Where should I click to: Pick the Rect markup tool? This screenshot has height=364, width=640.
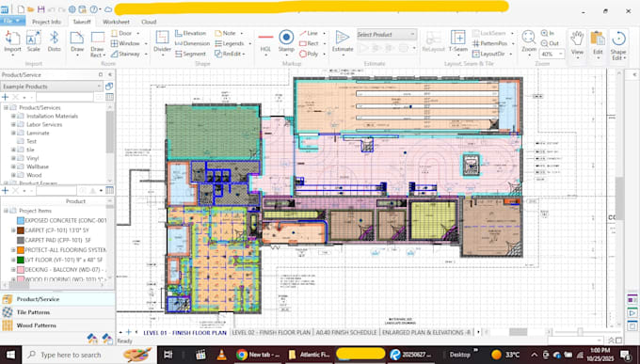click(312, 43)
